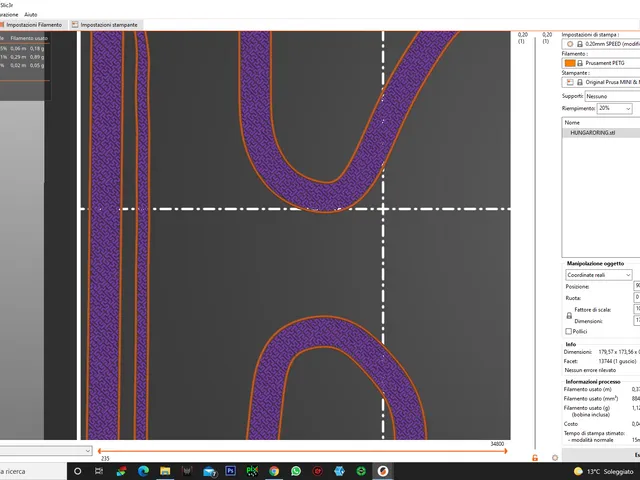Open the 0.20mm SPEED print preset dropdown
640x480 pixels.
[x=601, y=44]
